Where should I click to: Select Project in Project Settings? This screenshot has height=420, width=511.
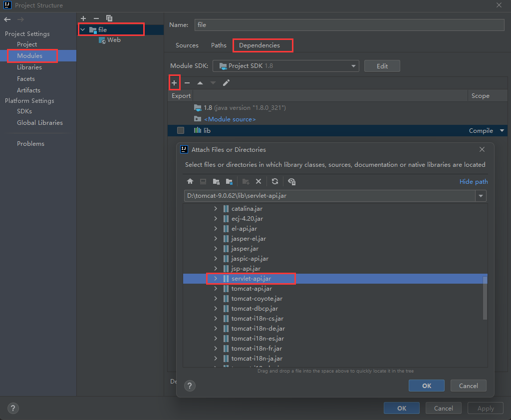[x=27, y=44]
